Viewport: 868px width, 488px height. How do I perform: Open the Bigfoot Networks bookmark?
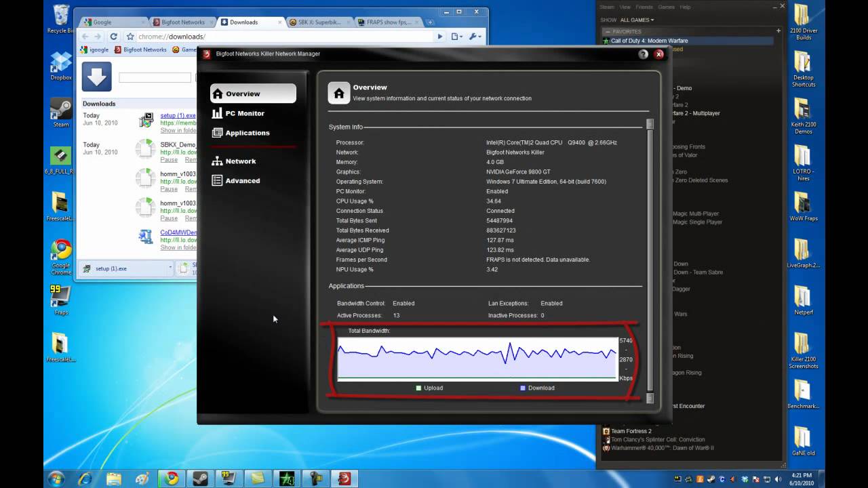pyautogui.click(x=140, y=49)
